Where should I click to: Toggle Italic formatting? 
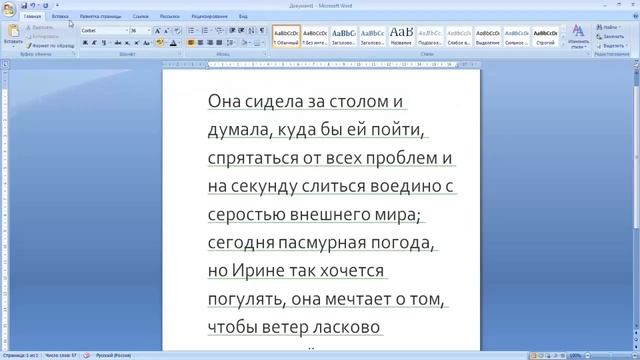tap(94, 43)
